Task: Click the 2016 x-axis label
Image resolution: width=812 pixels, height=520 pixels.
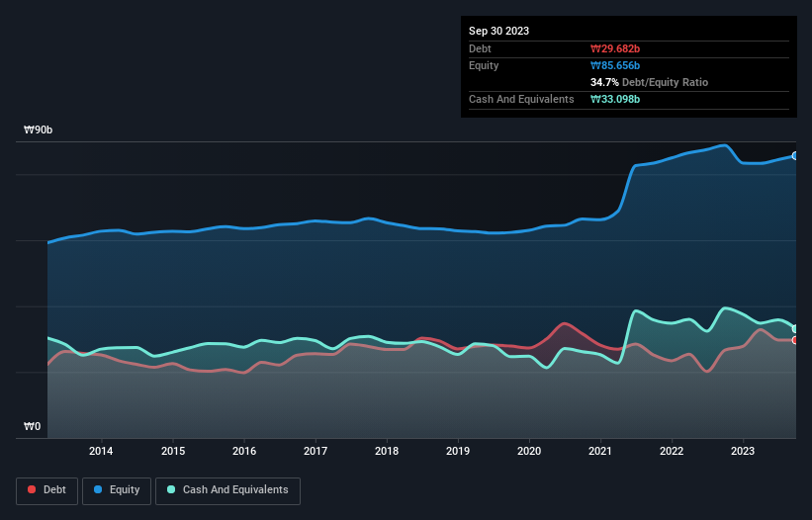Action: 244,451
